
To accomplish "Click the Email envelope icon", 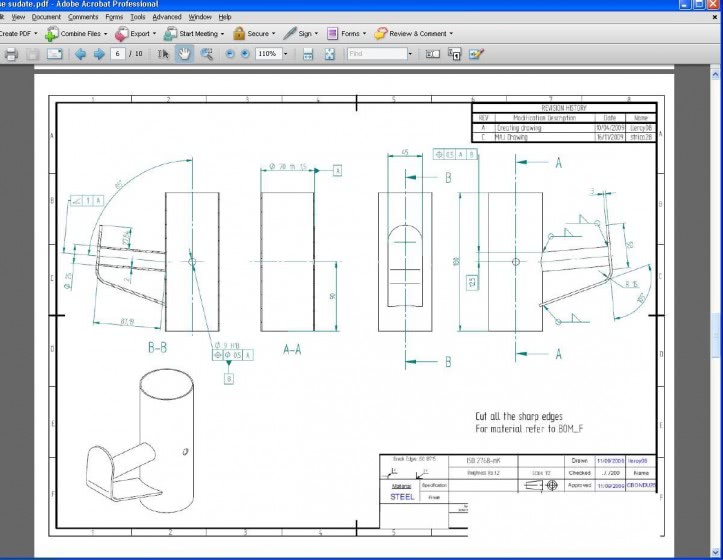I will tap(55, 54).
